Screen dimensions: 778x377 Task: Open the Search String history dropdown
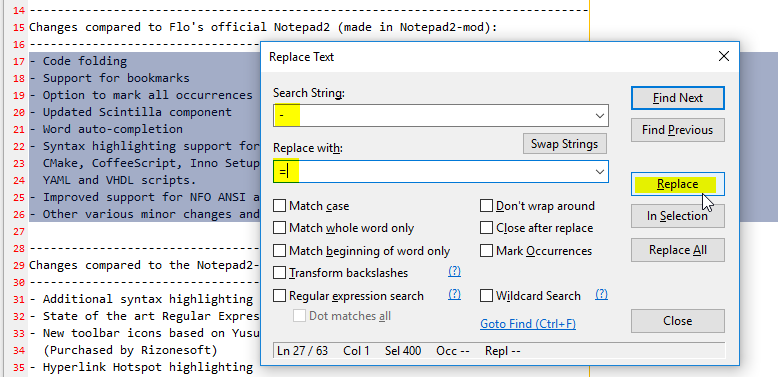(599, 116)
